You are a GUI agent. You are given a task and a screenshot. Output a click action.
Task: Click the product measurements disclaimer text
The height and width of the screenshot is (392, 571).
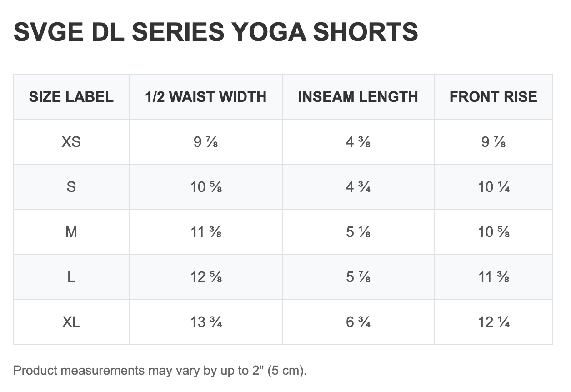click(160, 370)
